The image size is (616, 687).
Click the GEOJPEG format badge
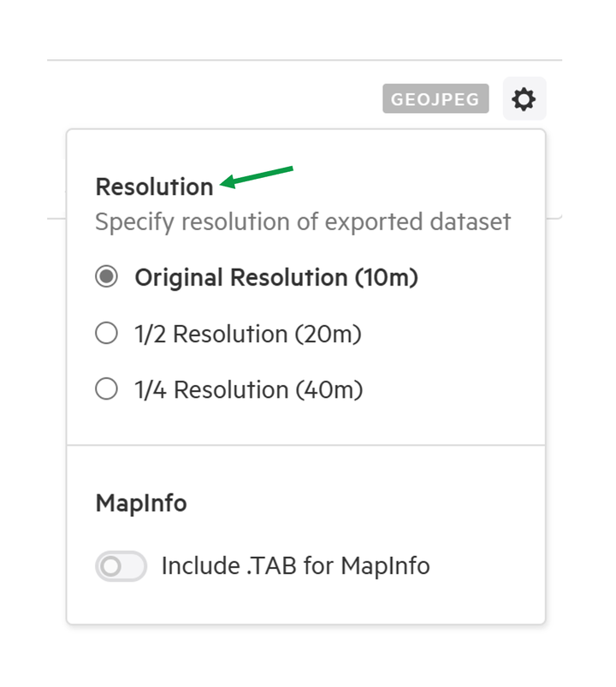click(x=435, y=98)
